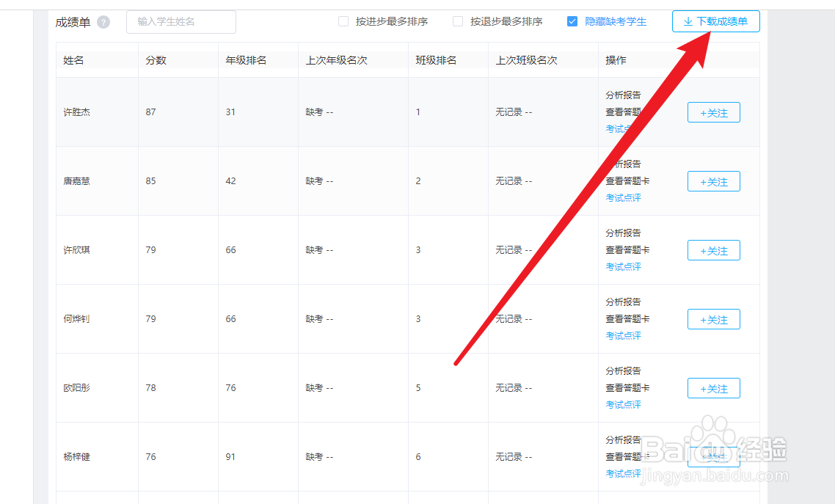Select student name 欧阳彤
The height and width of the screenshot is (504, 835).
pos(77,388)
